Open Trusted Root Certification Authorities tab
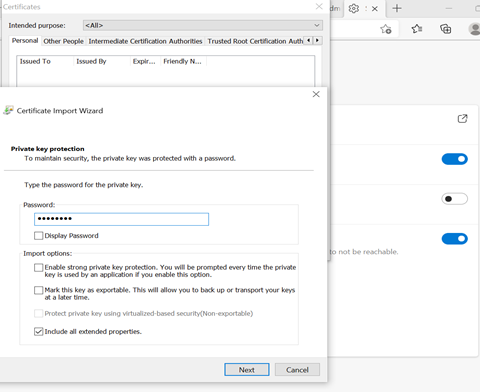This screenshot has width=480, height=392. click(x=255, y=41)
